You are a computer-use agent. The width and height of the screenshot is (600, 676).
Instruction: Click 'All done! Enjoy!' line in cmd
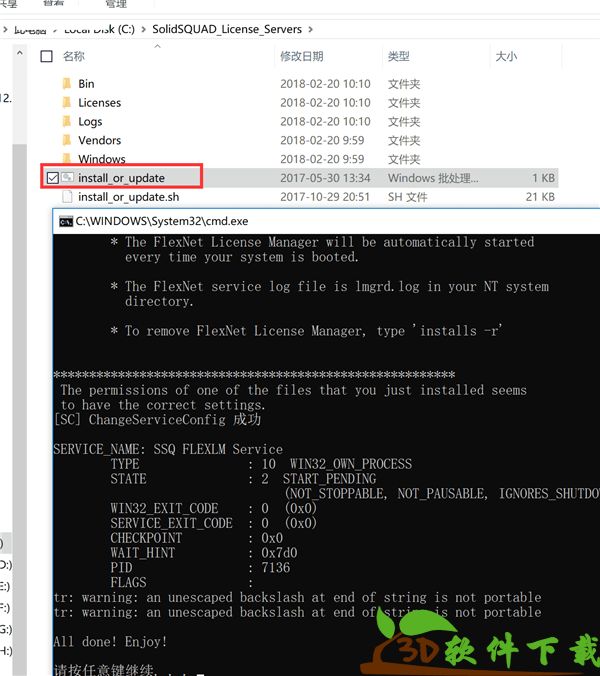(110, 642)
